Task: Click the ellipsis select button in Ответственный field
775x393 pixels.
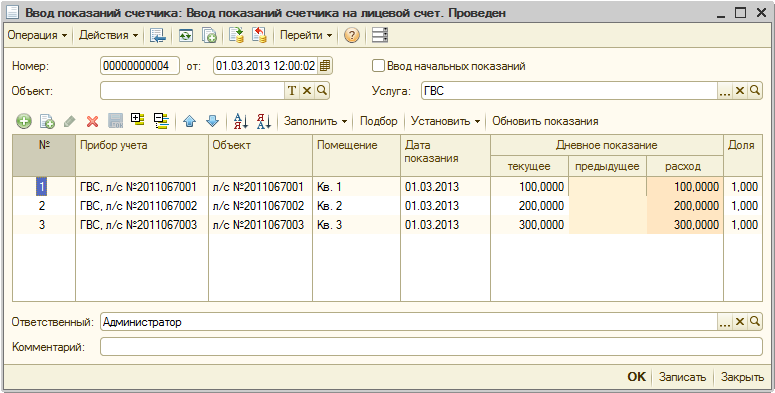Action: click(x=725, y=322)
